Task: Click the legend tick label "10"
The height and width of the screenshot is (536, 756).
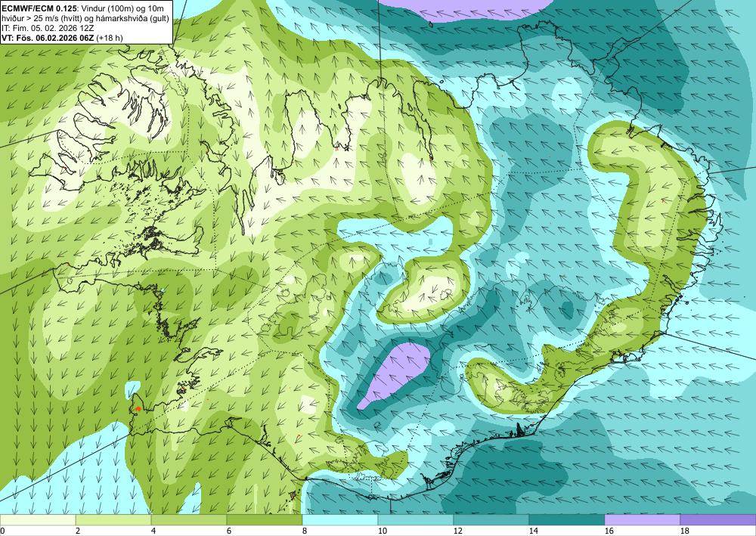Action: tap(382, 531)
